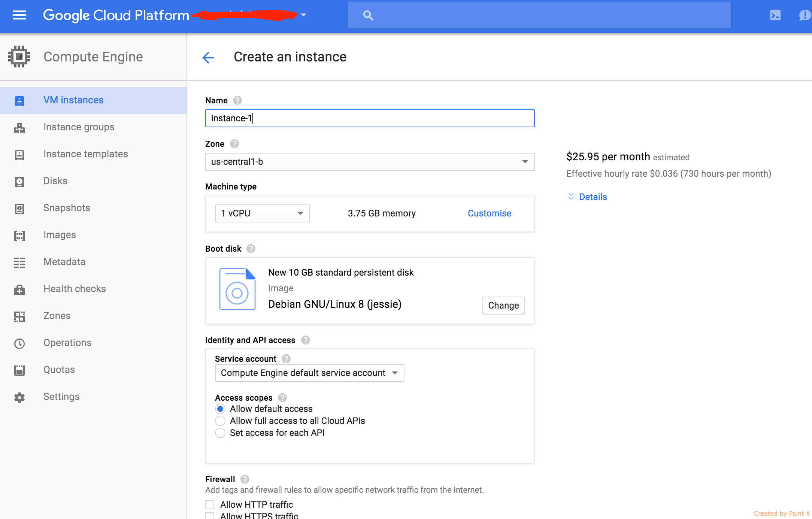Focus the instance name input field

(x=370, y=118)
